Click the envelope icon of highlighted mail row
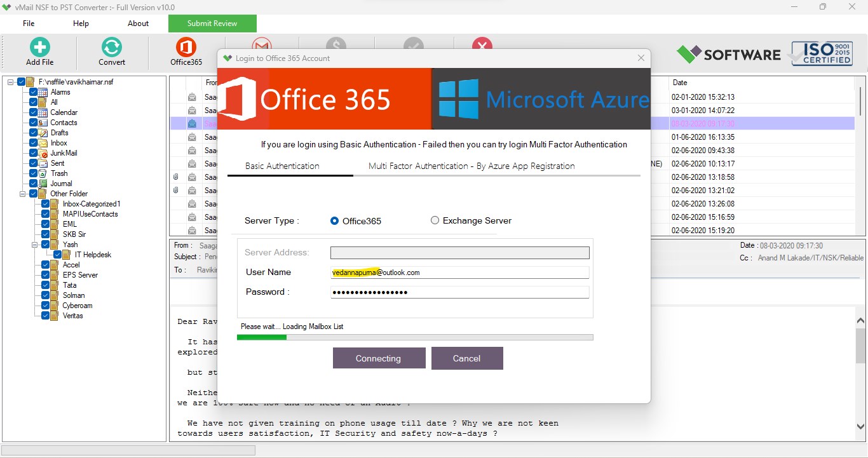Image resolution: width=868 pixels, height=458 pixels. [191, 124]
